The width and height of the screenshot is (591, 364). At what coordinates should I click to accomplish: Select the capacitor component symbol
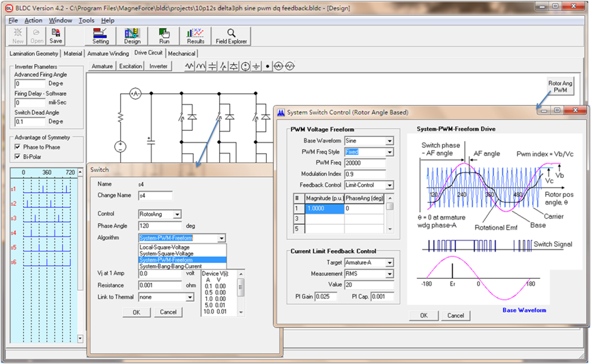(212, 67)
